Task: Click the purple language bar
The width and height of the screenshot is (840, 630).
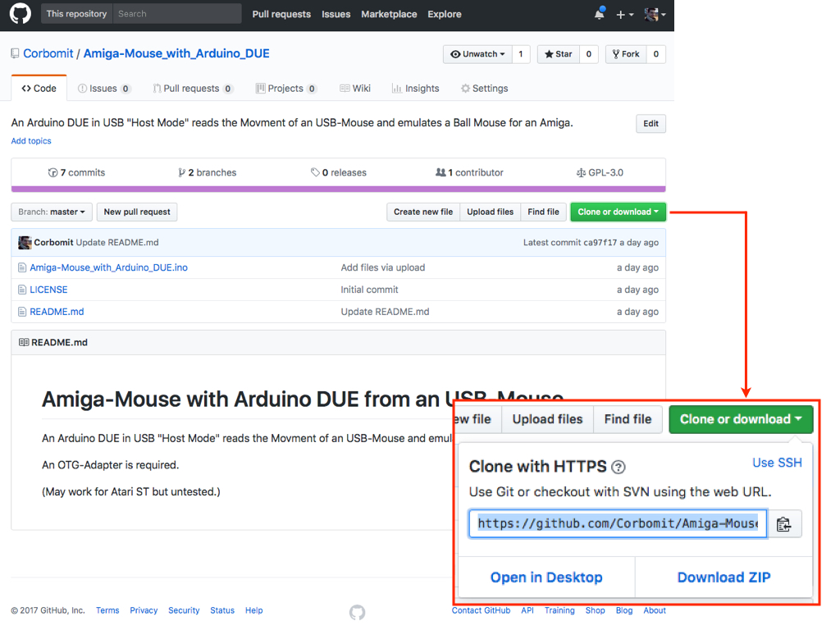Action: (x=338, y=189)
